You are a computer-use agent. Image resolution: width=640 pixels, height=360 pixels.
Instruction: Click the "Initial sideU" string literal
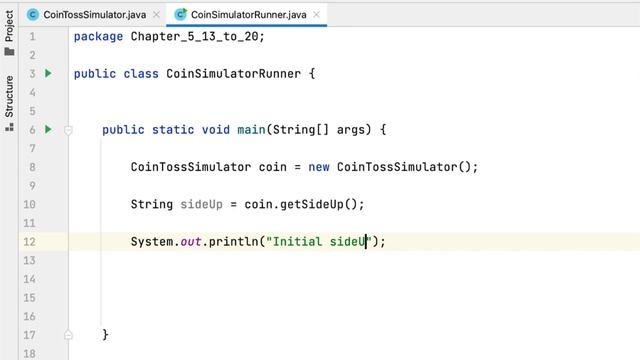tap(318, 242)
